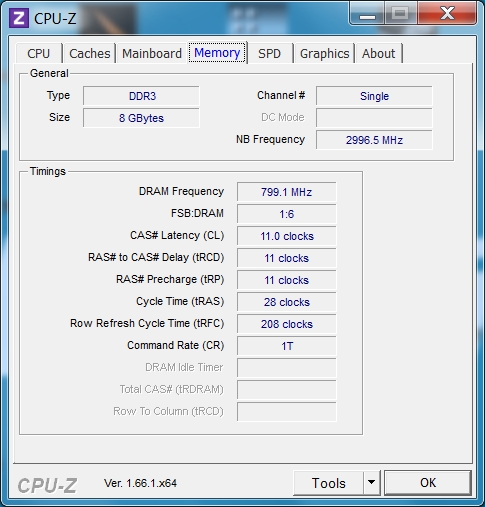The height and width of the screenshot is (507, 485).
Task: Open the Mainboard tab
Action: tap(152, 53)
